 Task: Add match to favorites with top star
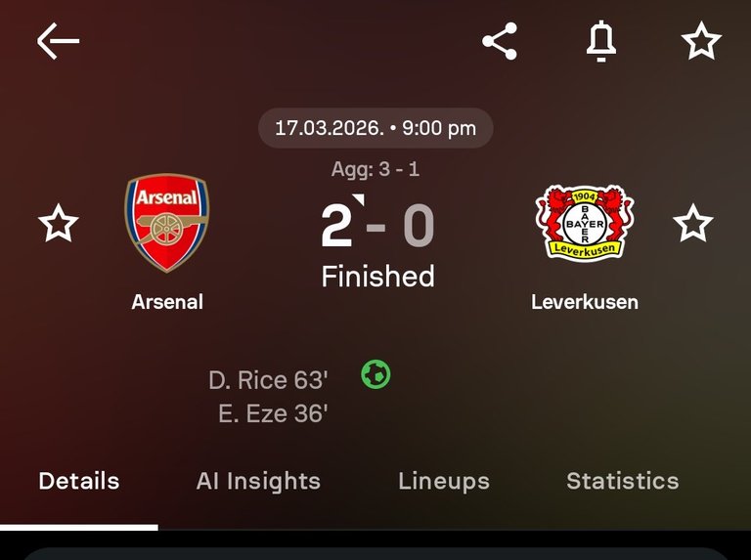point(700,41)
